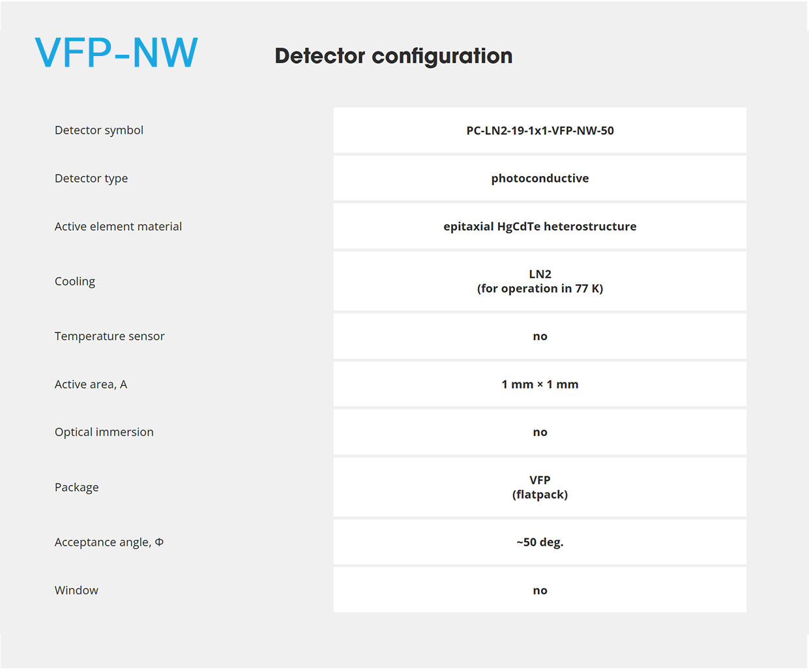Select the Temperature sensor 'no' value
The width and height of the screenshot is (809, 672).
pyautogui.click(x=540, y=336)
